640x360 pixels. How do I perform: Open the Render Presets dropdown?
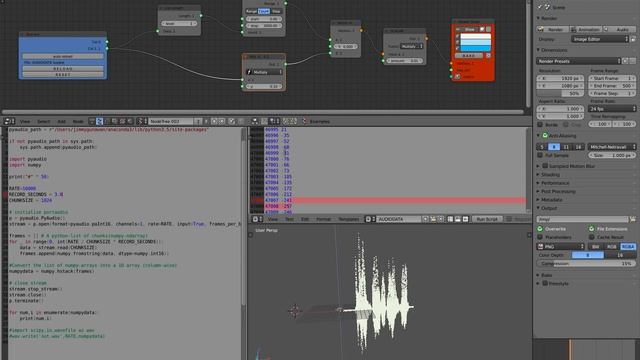[578, 61]
